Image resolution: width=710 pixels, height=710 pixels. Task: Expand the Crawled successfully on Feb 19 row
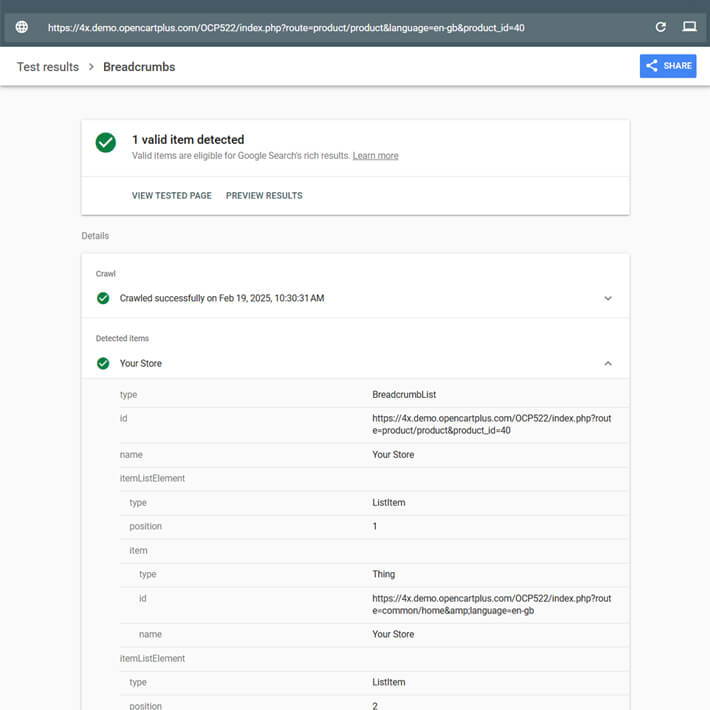point(355,298)
